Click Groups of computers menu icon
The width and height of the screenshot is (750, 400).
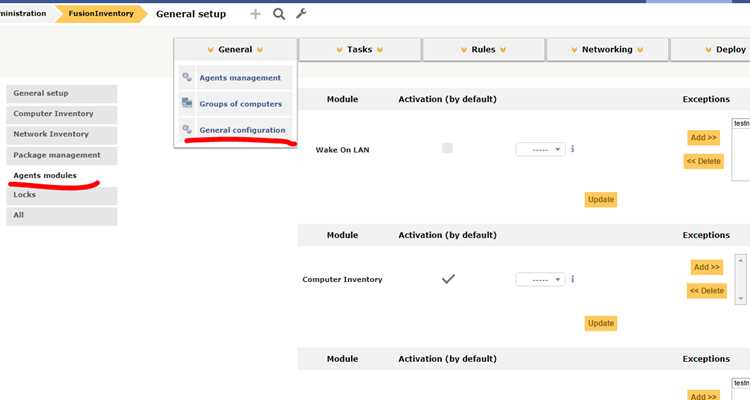tap(187, 103)
